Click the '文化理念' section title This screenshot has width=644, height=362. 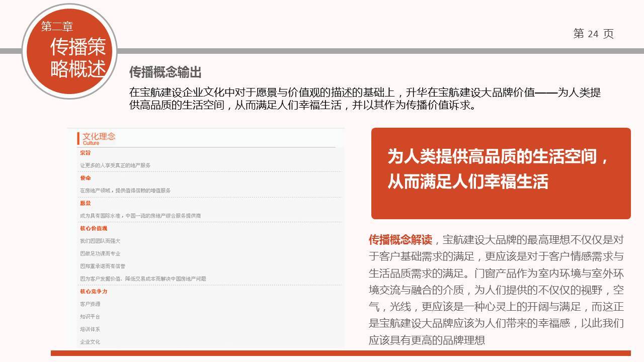99,136
